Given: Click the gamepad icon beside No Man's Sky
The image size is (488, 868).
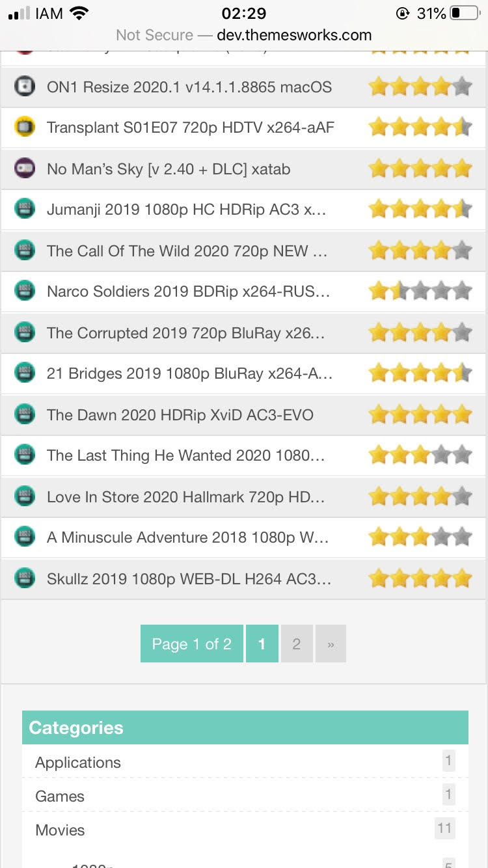Looking at the screenshot, I should (x=24, y=169).
